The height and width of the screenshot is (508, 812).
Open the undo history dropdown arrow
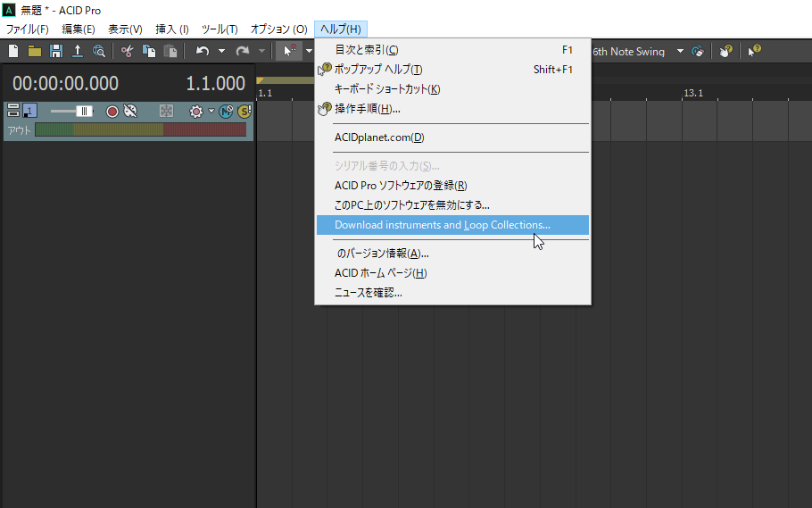(x=221, y=51)
